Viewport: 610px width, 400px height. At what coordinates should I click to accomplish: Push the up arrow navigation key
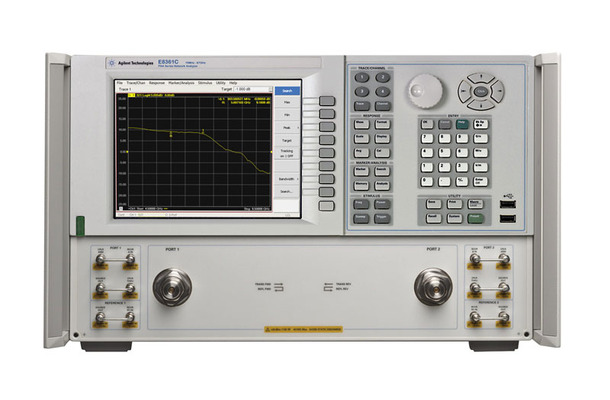click(x=481, y=77)
